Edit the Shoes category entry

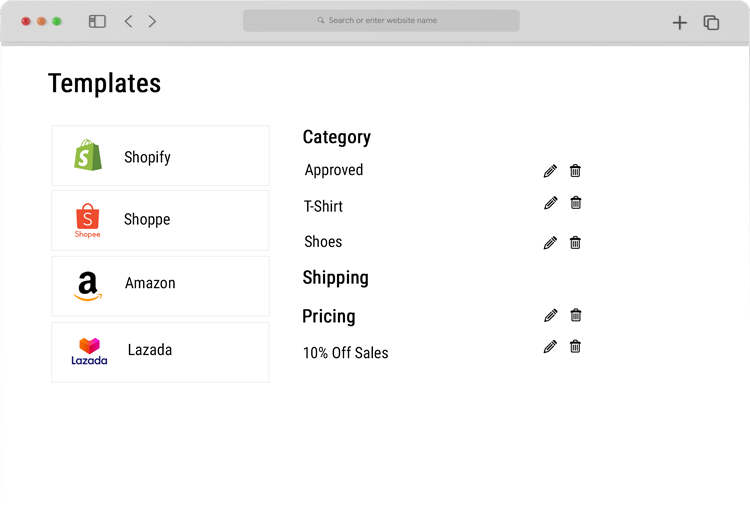(x=550, y=243)
